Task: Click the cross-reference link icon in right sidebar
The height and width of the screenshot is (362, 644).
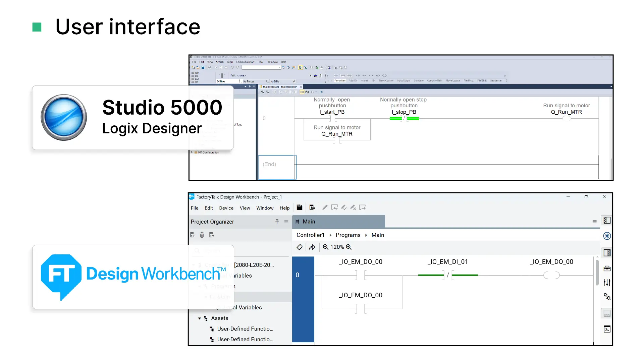Action: (x=607, y=297)
